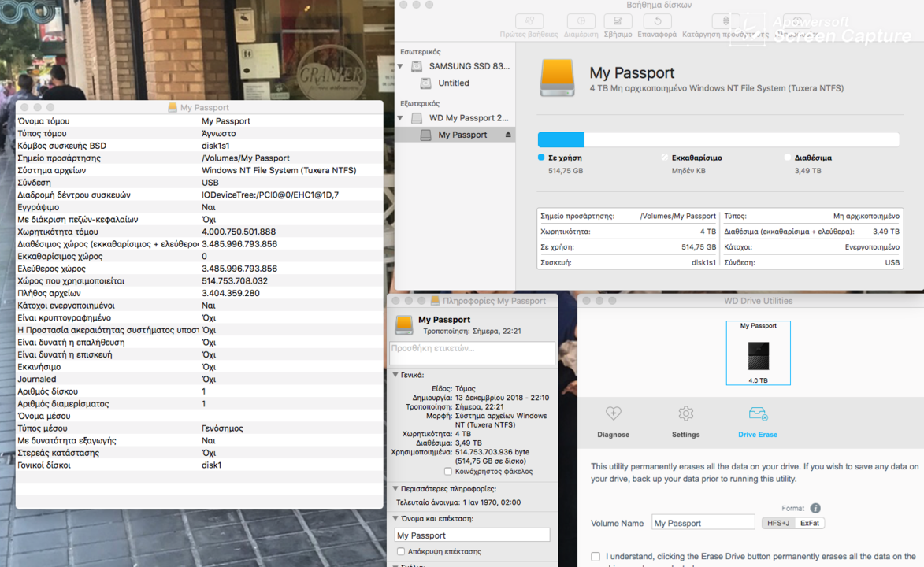The image size is (924, 567).
Task: Click the orange drive icon in Πληροφορίες My Passport header
Action: point(403,324)
